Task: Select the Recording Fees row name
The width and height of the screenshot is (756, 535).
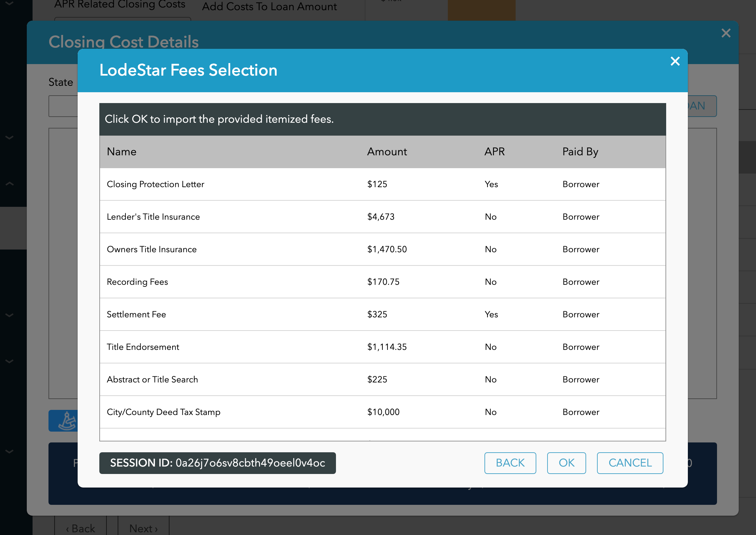Action: point(137,282)
